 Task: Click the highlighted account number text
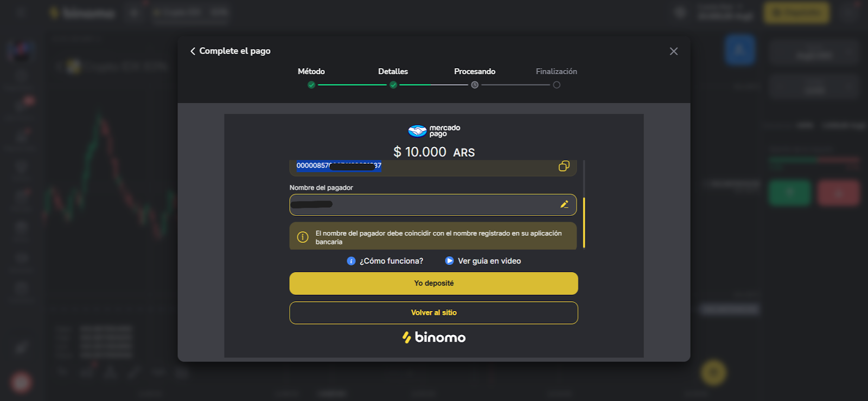click(339, 166)
